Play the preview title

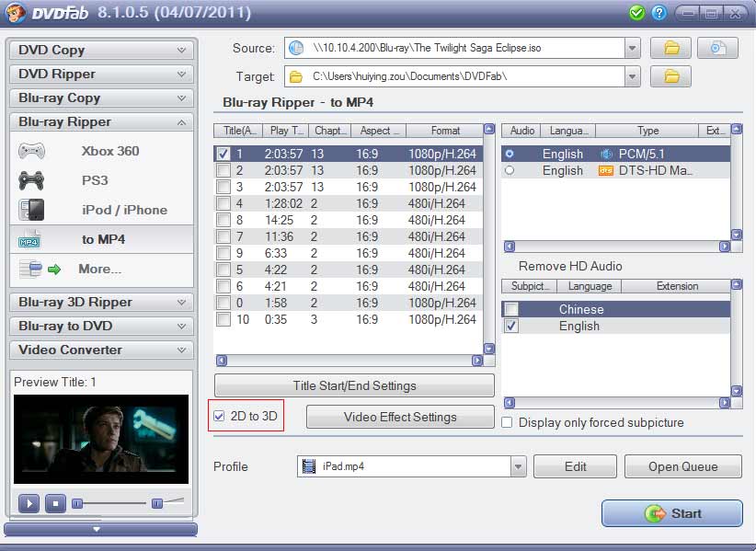point(29,504)
